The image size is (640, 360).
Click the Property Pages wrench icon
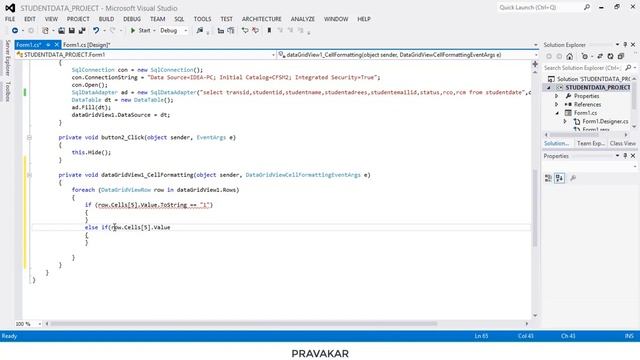(573, 178)
